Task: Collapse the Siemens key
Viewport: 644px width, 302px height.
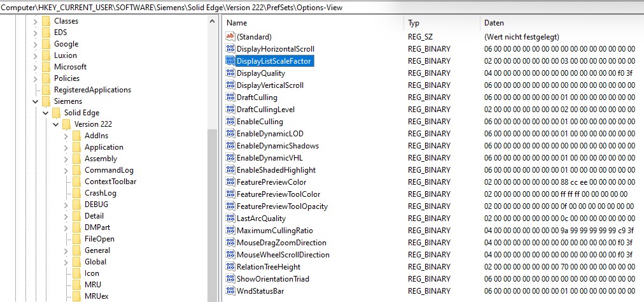Action: pos(36,101)
